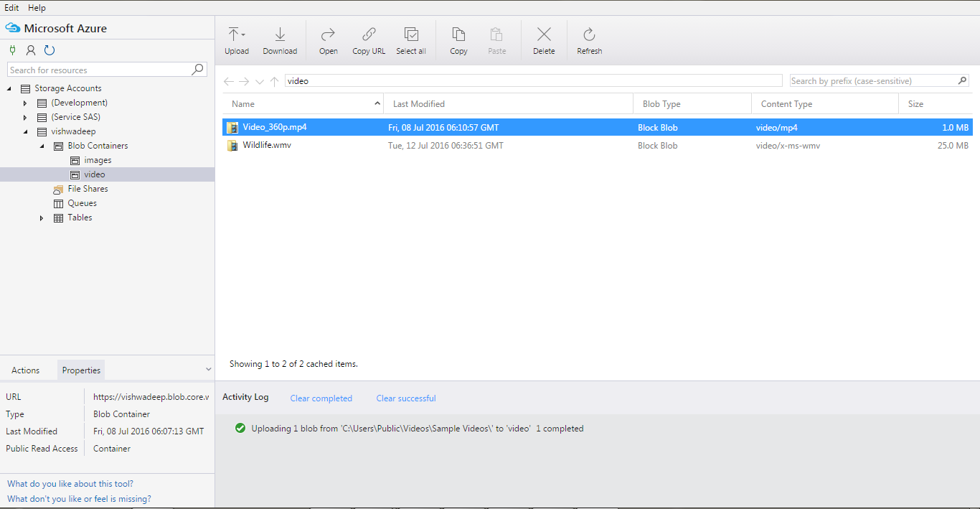Copy URL of selected blob
980x509 pixels.
point(369,41)
